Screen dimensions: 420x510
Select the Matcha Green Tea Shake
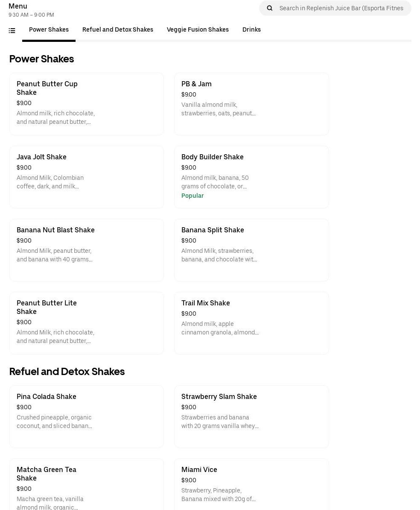[87, 485]
